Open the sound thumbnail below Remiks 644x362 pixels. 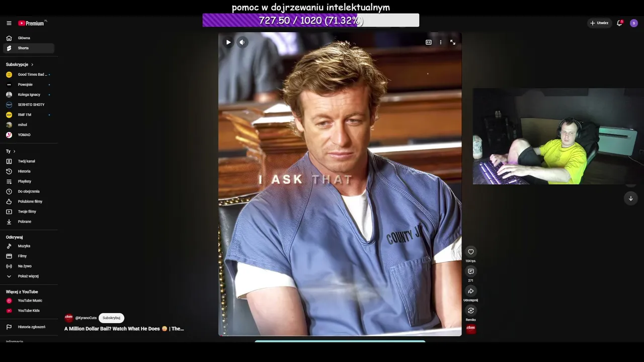(471, 329)
